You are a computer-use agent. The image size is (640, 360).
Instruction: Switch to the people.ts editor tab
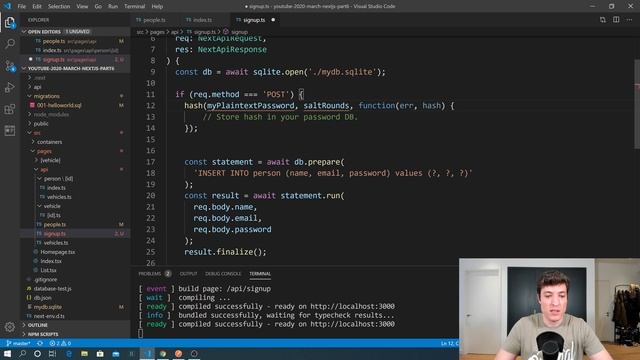click(x=154, y=20)
